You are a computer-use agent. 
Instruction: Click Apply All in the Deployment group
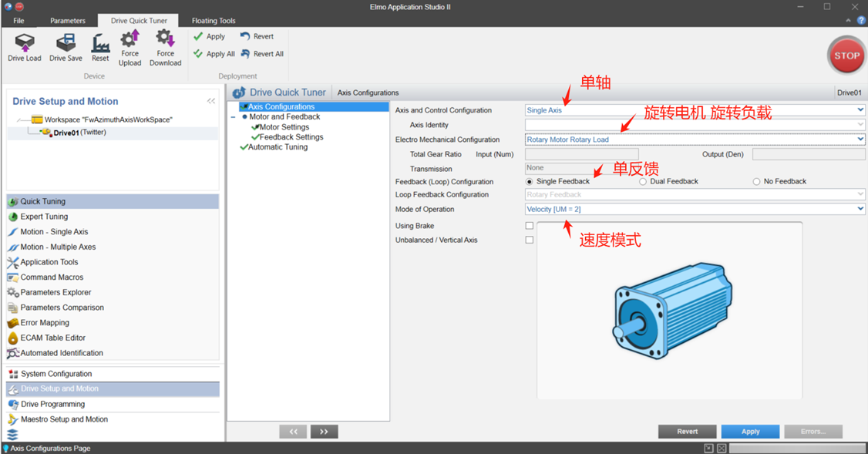coord(214,54)
